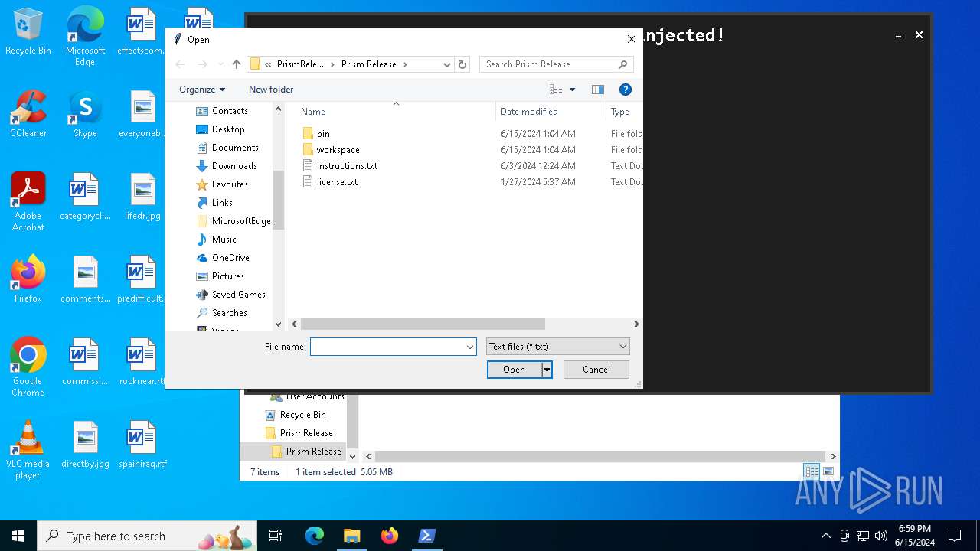Select Downloads in navigation pane
Viewport: 980px width, 551px height.
234,166
